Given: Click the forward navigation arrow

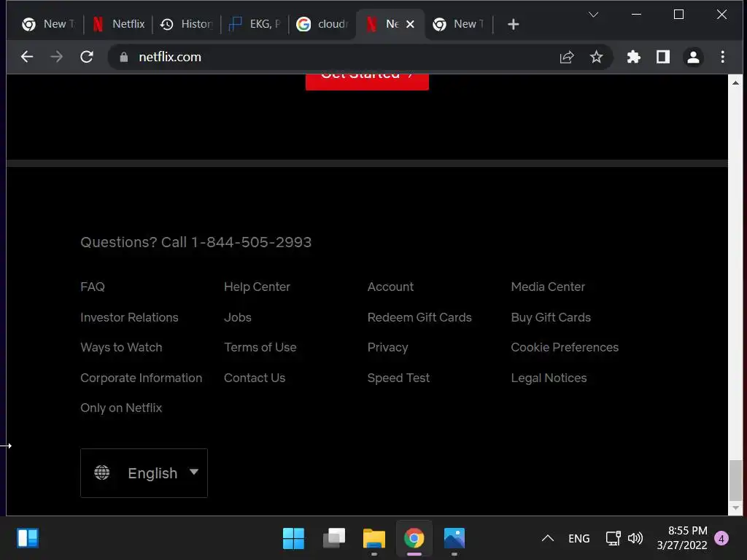Looking at the screenshot, I should coord(57,57).
